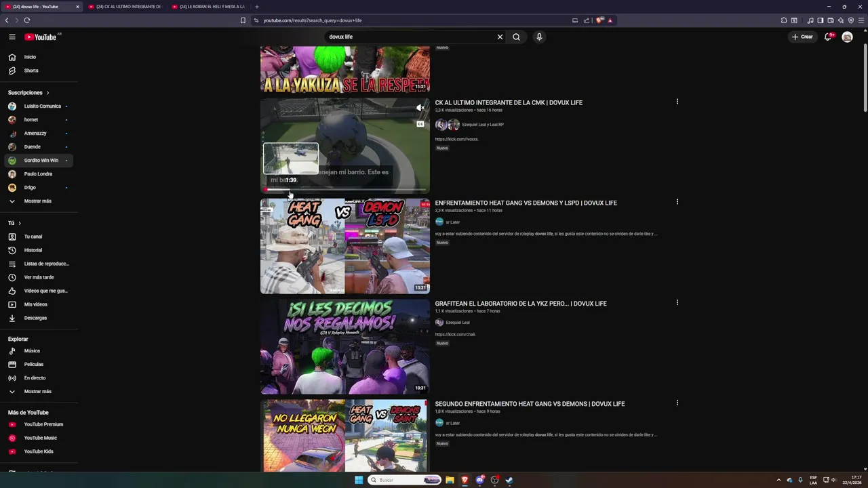
Task: Open Videos que me gustan
Action: point(41,291)
